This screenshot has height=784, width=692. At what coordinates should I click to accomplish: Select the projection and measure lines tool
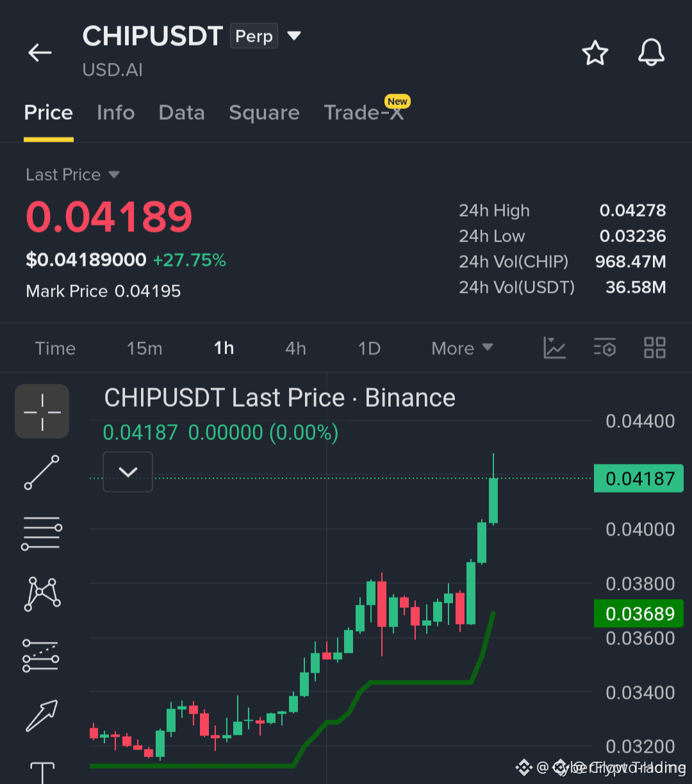[x=41, y=655]
